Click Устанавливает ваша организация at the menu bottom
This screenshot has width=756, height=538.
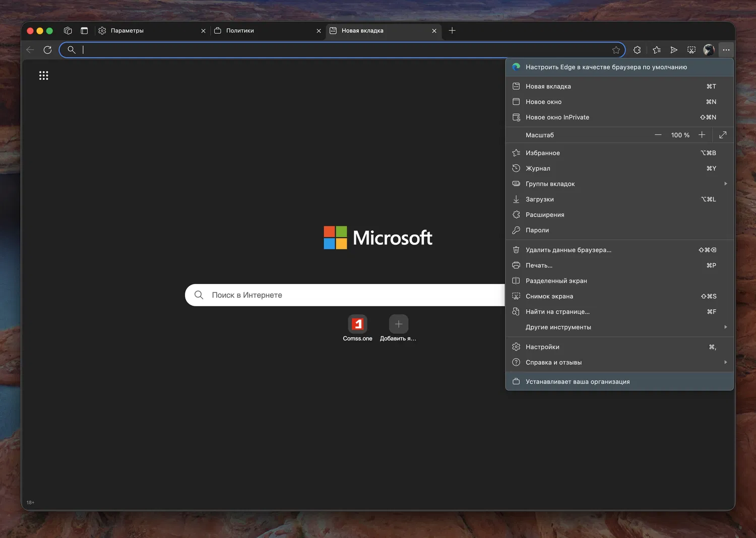(619, 381)
